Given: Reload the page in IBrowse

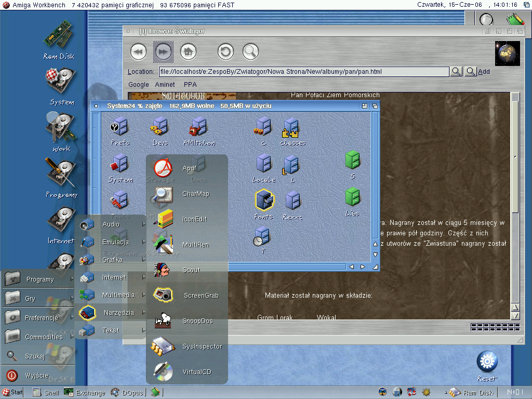Looking at the screenshot, I should (x=225, y=52).
